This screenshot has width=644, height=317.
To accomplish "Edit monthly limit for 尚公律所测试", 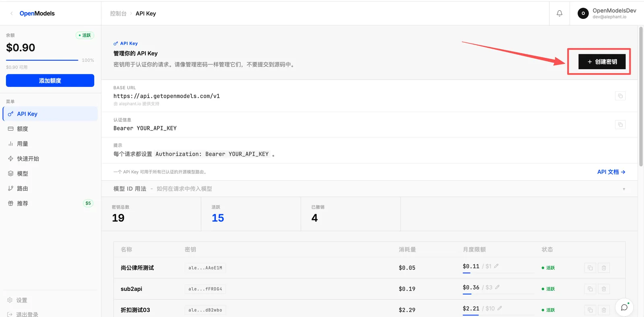I will point(496,266).
